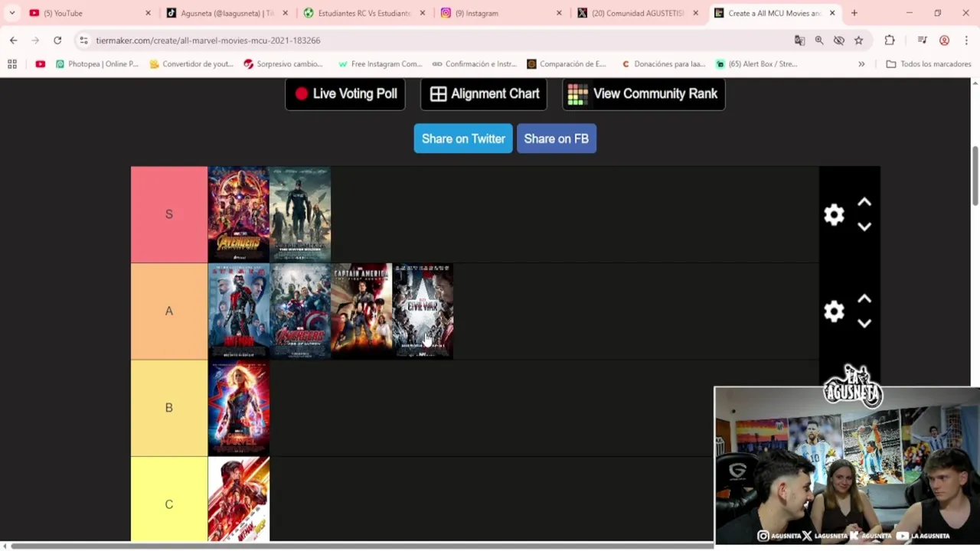
Task: Select Avengers Infinity War poster in S tier
Action: [238, 214]
